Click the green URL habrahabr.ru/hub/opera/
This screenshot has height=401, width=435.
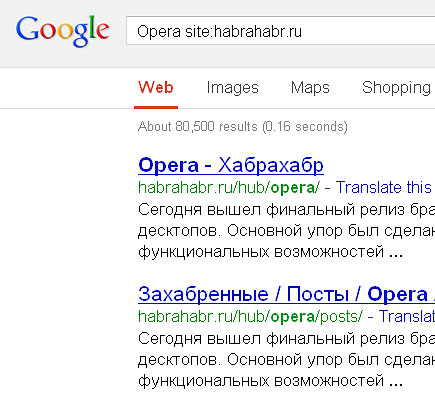point(229,187)
